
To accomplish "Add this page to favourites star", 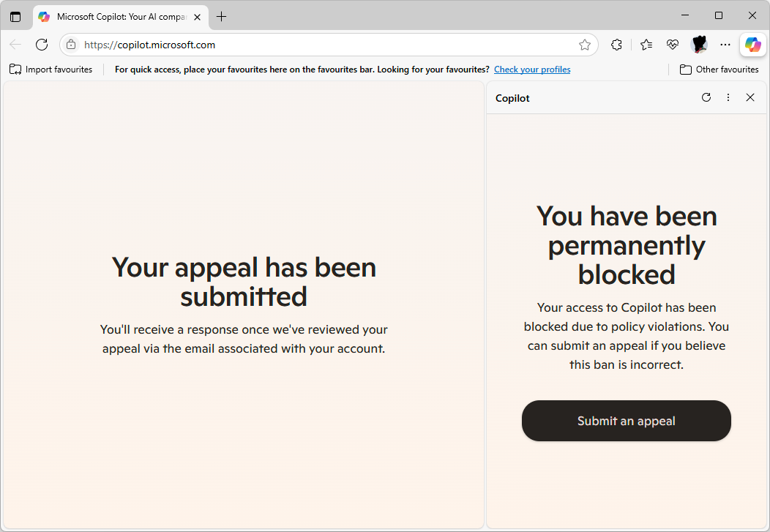I will pos(584,45).
